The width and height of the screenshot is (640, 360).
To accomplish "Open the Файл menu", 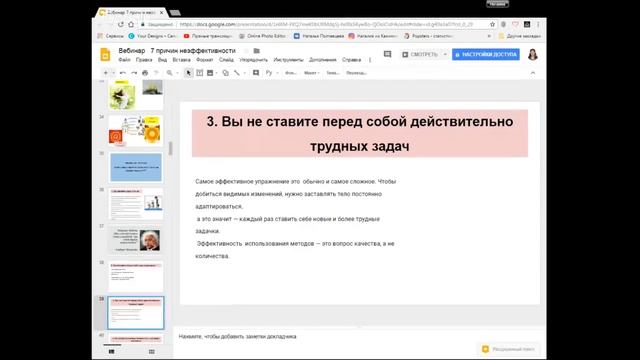I will tap(124, 60).
